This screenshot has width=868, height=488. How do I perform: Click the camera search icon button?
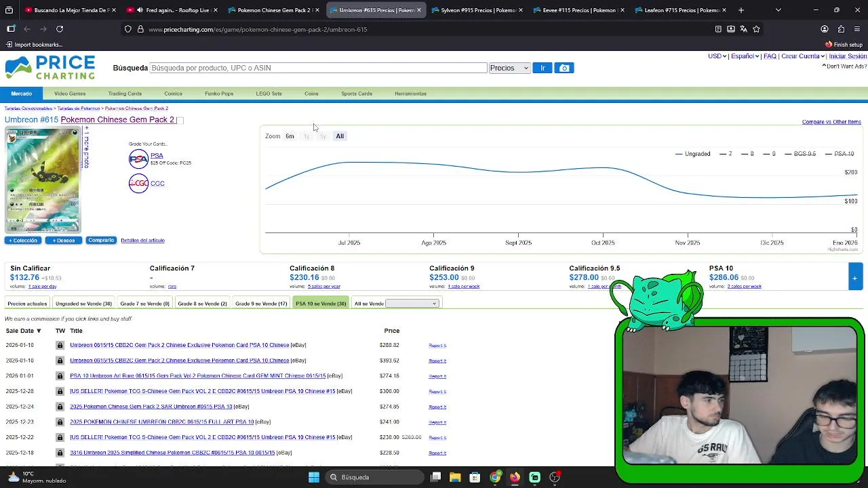564,68
